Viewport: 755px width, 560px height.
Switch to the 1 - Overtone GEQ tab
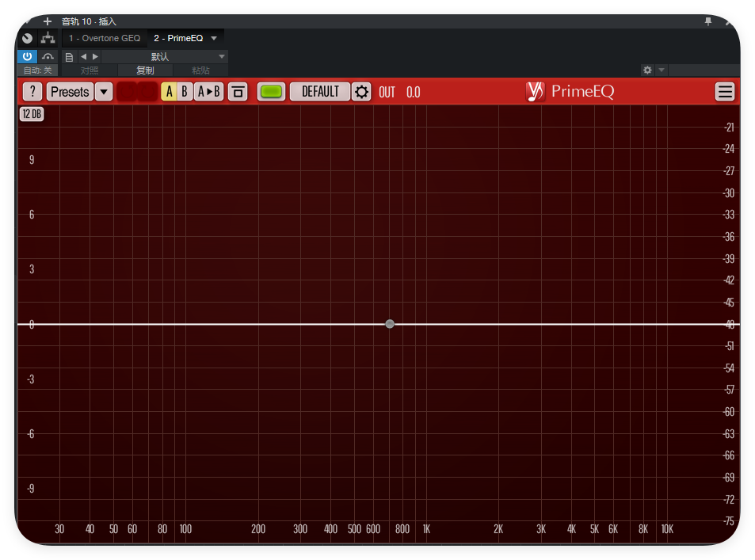click(105, 38)
